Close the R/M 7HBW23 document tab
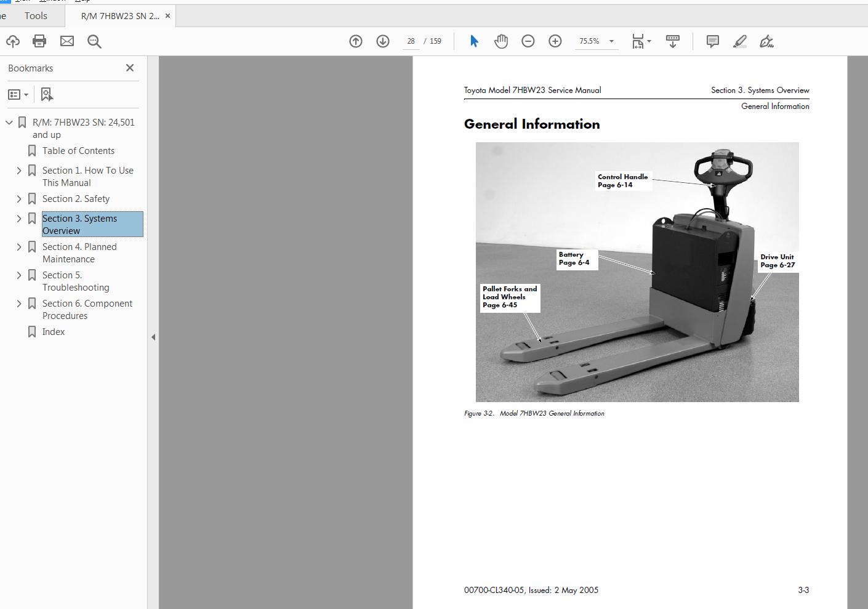The height and width of the screenshot is (609, 868). [x=167, y=16]
